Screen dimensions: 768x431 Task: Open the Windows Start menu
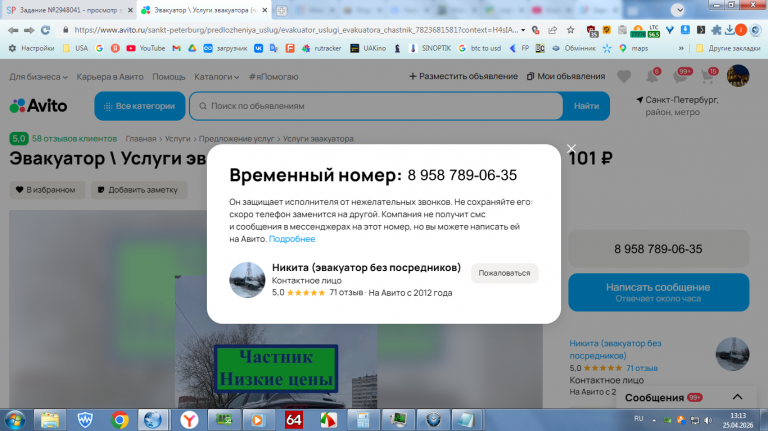(15, 420)
